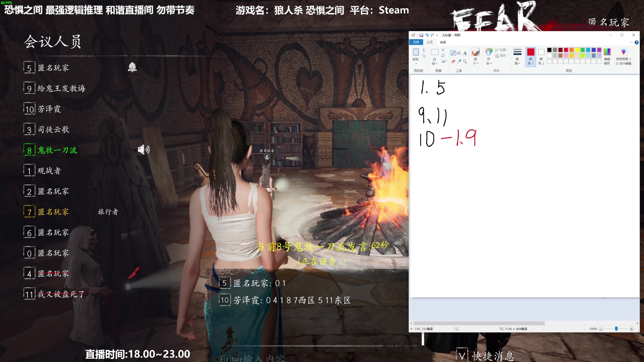Pick the yellow color swatch
Viewport: 644px width, 362px height.
pyautogui.click(x=577, y=50)
